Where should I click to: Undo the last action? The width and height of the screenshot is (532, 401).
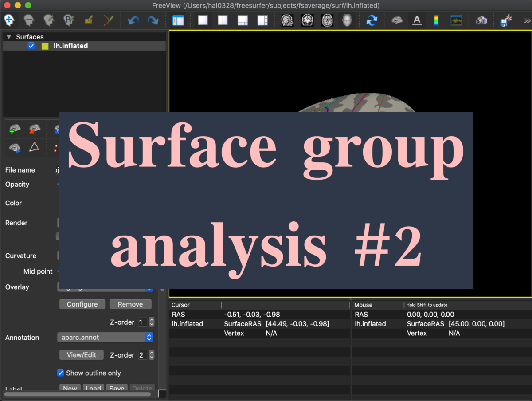click(x=133, y=20)
